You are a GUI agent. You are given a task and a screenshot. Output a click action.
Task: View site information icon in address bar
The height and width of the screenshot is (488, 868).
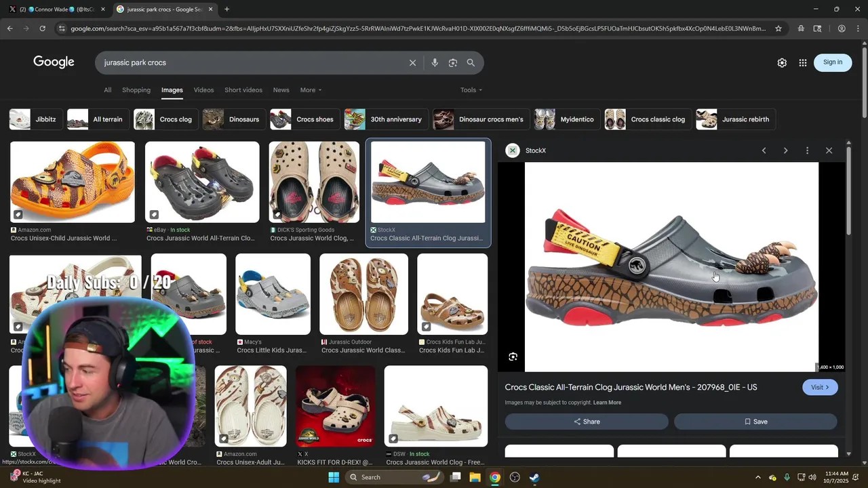[62, 28]
